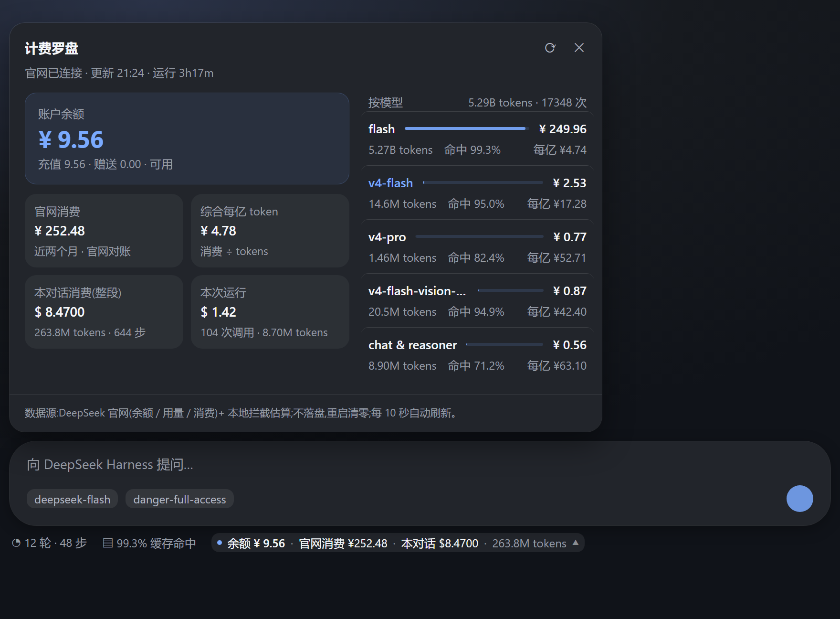Click 命中 82.4% in the v4-pro row

click(476, 258)
